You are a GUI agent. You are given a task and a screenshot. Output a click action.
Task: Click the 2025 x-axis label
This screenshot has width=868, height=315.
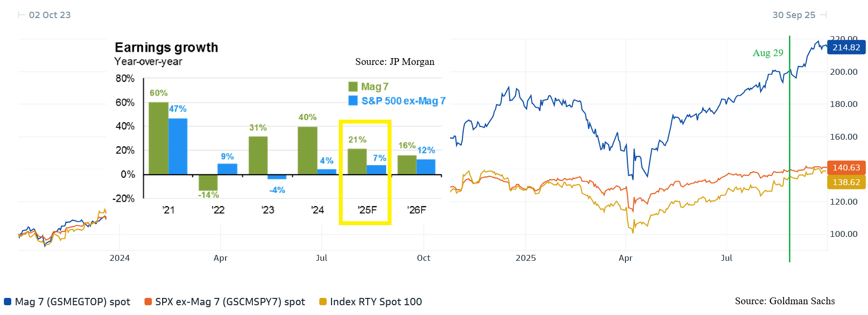[x=525, y=258]
